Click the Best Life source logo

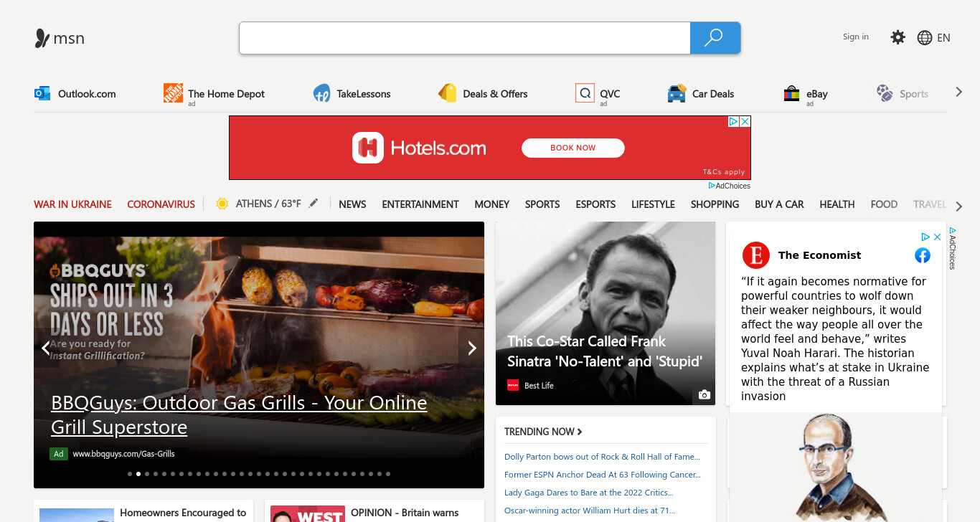[513, 385]
